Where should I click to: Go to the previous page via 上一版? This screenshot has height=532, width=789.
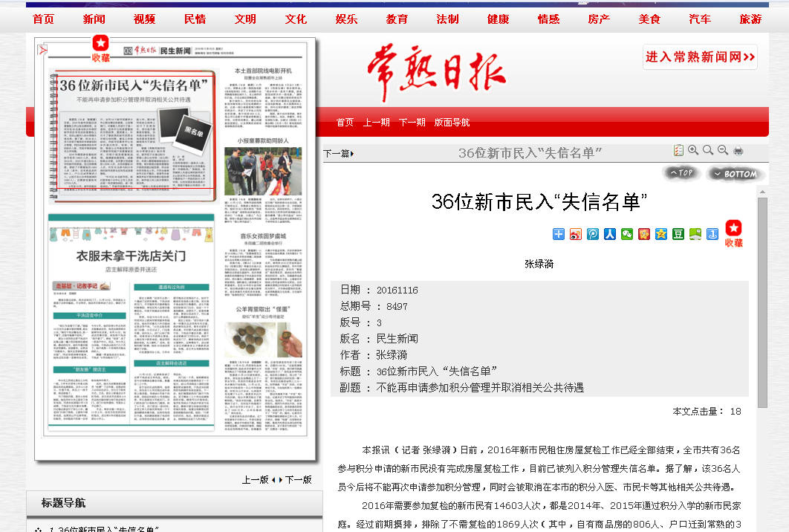pos(256,480)
